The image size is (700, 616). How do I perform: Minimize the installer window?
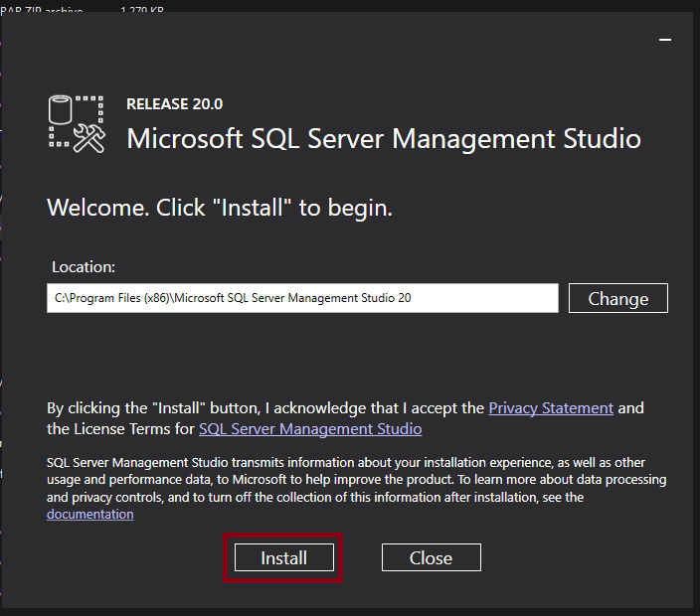[x=665, y=39]
